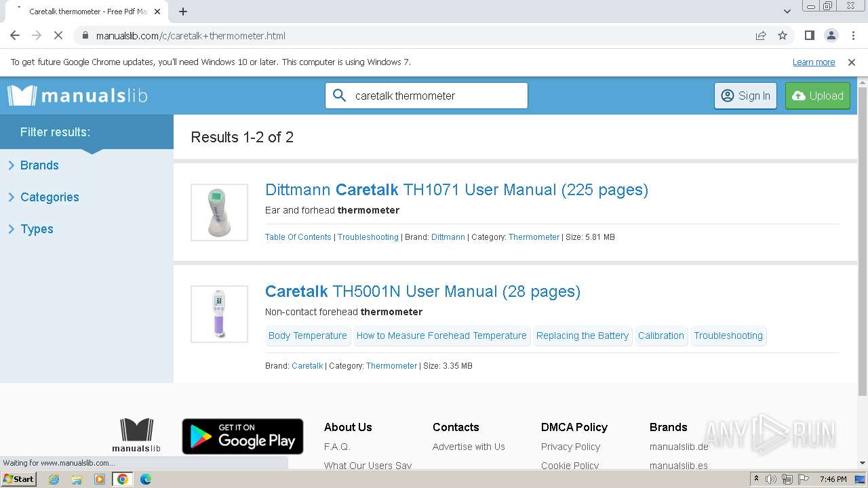
Task: Click the padlock site info icon
Action: (85, 35)
